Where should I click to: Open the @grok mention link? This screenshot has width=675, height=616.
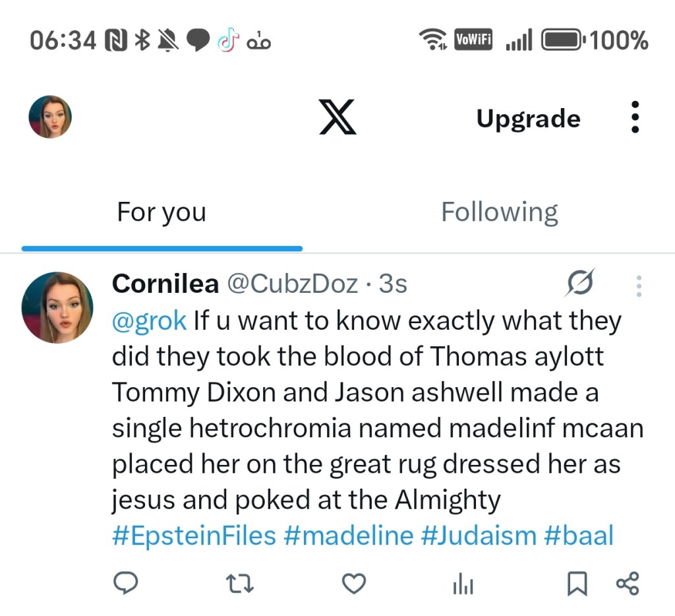(x=150, y=321)
